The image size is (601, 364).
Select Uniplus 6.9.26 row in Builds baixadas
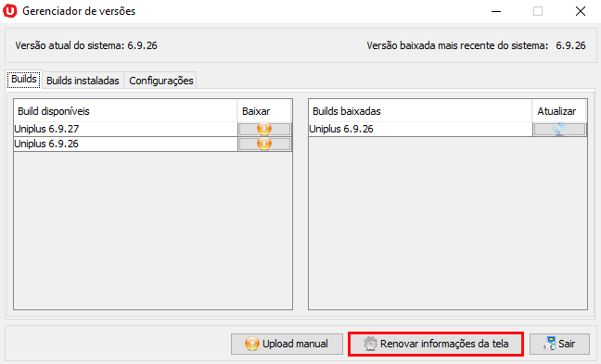pos(420,129)
